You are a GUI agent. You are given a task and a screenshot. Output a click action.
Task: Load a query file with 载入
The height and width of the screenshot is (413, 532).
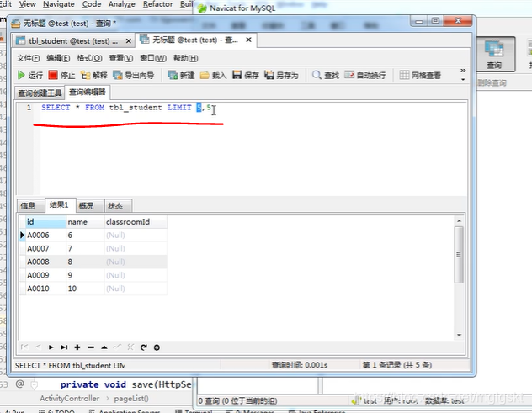point(213,75)
